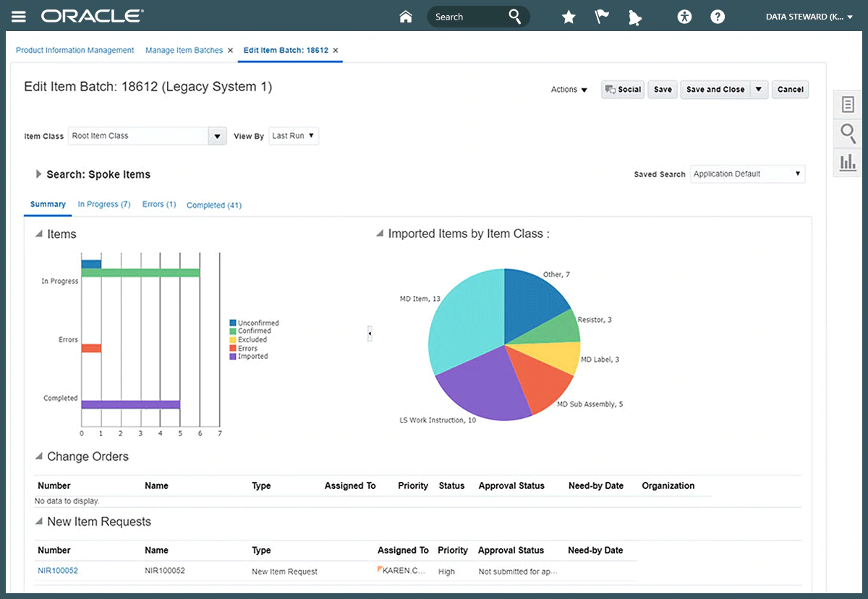This screenshot has height=599, width=868.
Task: View notifications bell icon
Action: 635,17
